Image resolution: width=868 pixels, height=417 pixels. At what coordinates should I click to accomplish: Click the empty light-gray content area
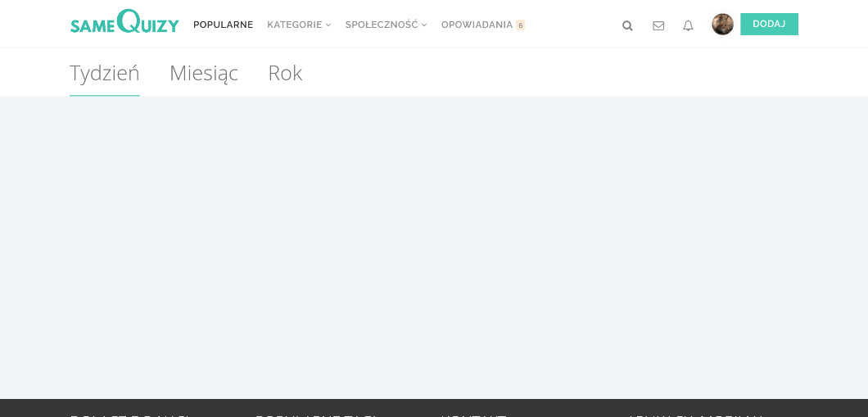[x=434, y=247]
